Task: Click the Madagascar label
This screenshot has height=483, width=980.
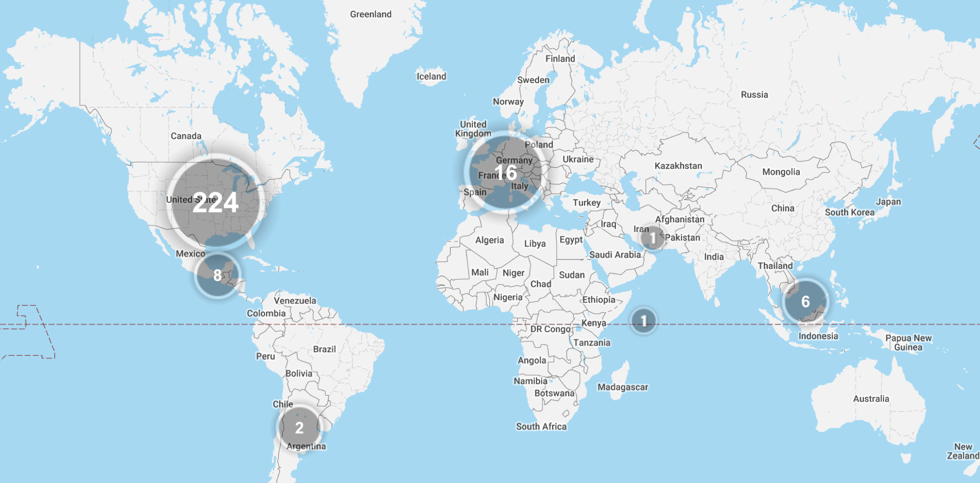Action: 622,387
